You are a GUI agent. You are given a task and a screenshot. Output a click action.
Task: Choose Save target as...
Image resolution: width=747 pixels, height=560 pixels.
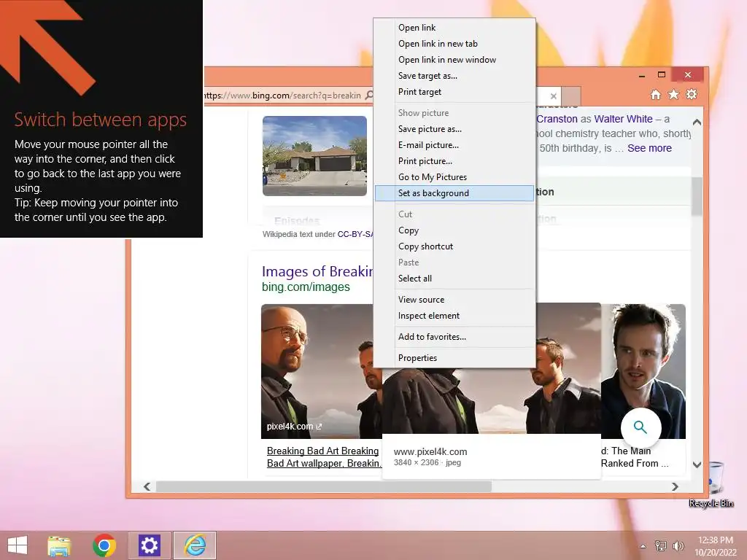tap(454, 76)
